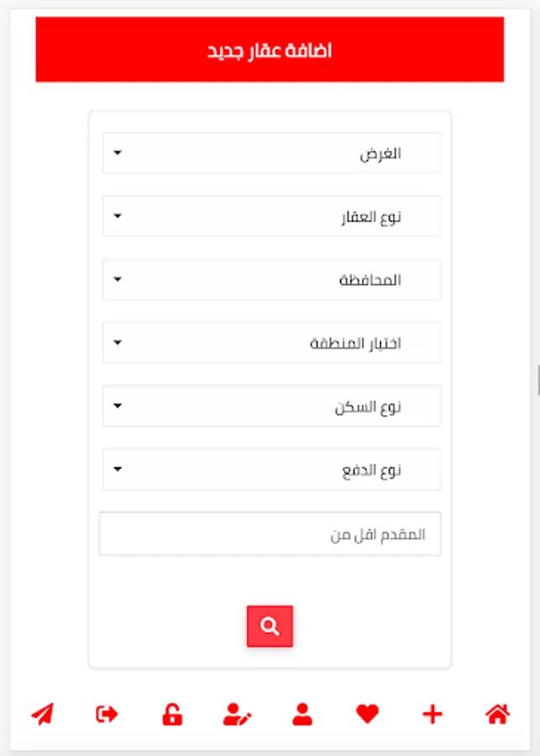Click the unlocked padlock icon
Screen dimensions: 540x756
[x=172, y=715]
